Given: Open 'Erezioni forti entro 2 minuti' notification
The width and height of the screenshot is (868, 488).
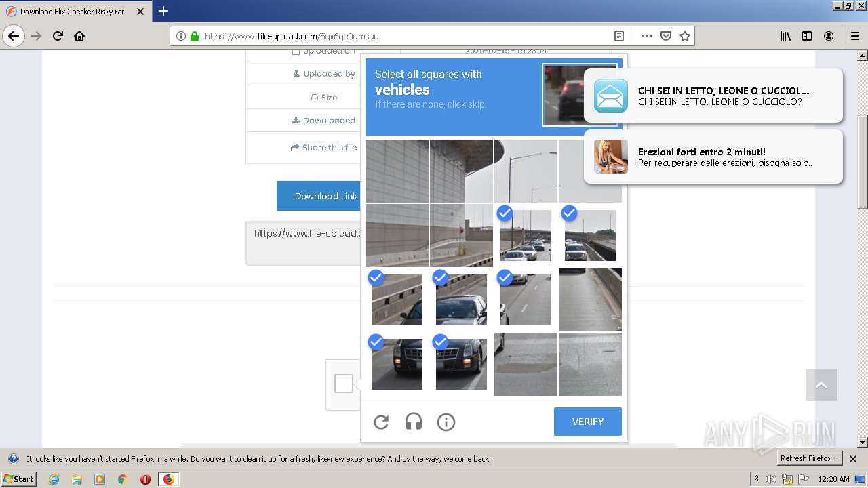Looking at the screenshot, I should click(713, 157).
